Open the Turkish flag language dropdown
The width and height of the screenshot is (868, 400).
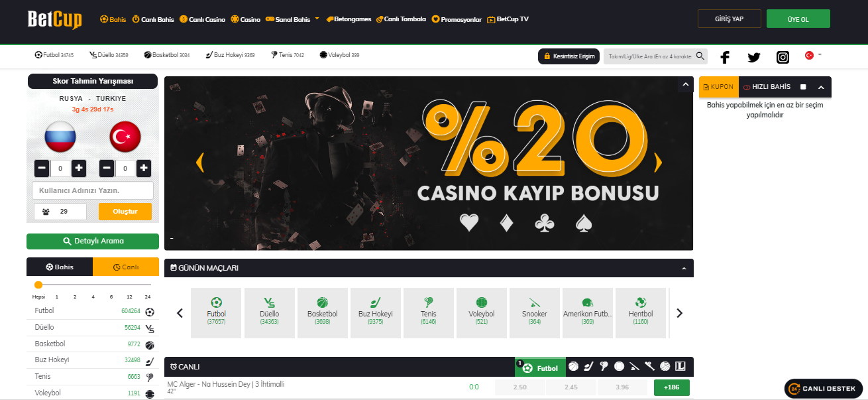point(812,56)
